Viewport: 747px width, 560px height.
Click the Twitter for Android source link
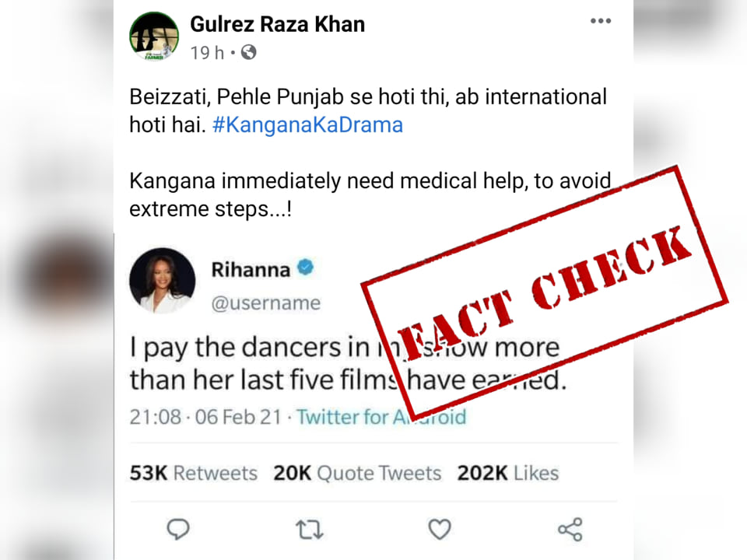pyautogui.click(x=381, y=417)
